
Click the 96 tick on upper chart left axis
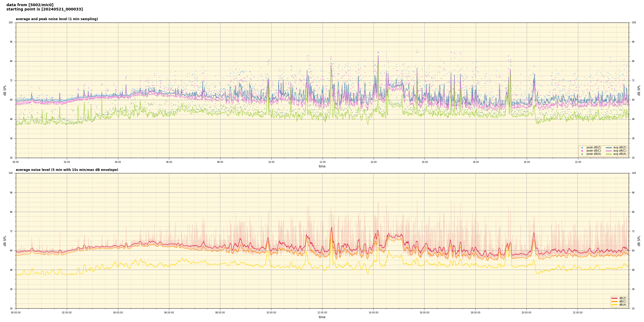click(11, 42)
